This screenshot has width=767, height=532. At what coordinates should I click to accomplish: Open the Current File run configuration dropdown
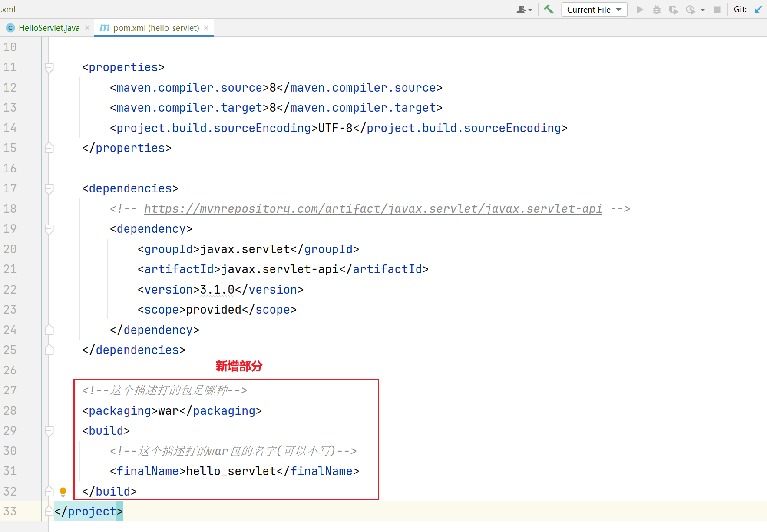tap(594, 10)
